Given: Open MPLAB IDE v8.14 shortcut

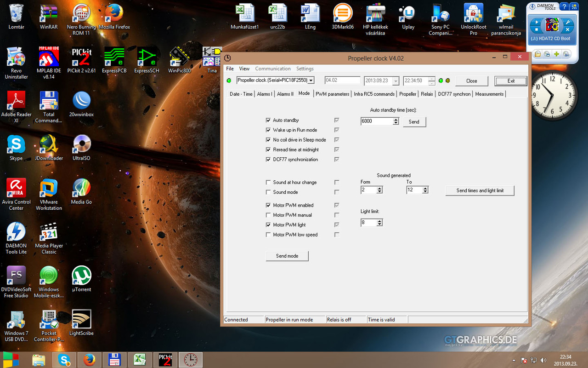Looking at the screenshot, I should point(49,59).
